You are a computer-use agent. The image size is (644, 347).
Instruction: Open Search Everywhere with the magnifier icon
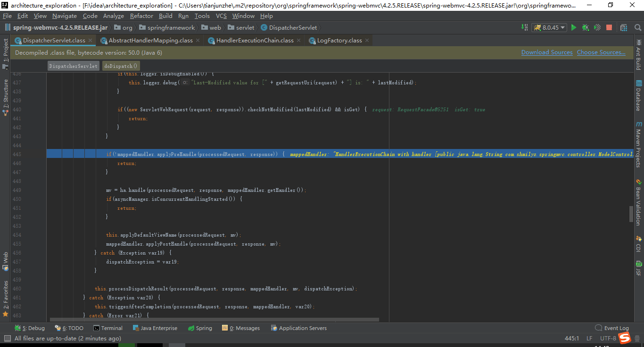[x=638, y=28]
